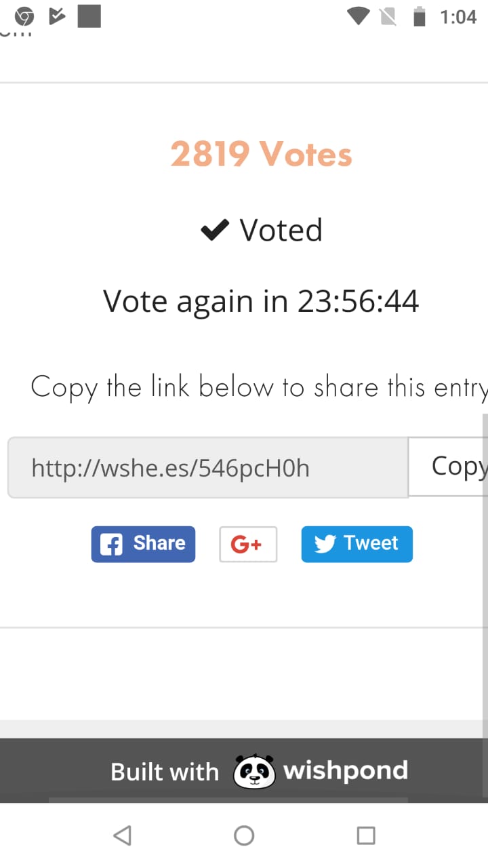The width and height of the screenshot is (488, 868).
Task: Open recent apps with square icon
Action: click(366, 835)
